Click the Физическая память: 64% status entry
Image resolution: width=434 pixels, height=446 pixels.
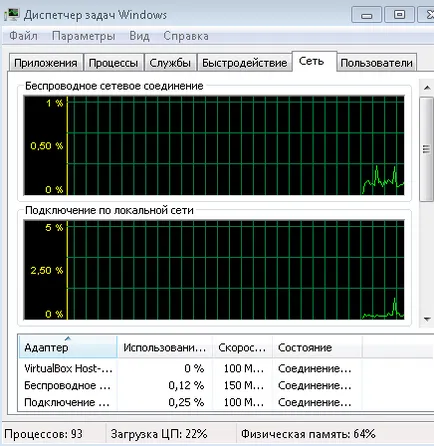(x=308, y=434)
